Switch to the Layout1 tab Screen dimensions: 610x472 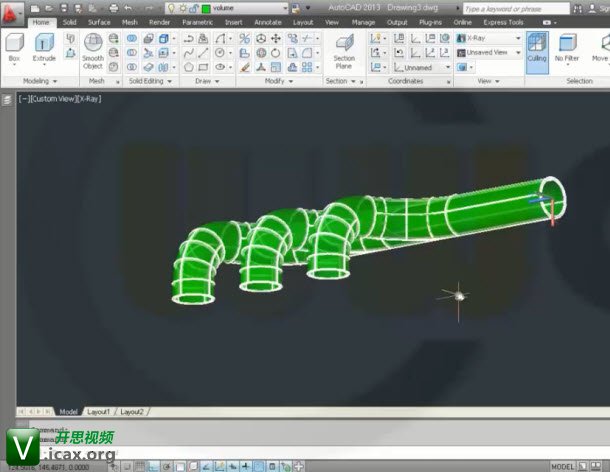pos(98,411)
